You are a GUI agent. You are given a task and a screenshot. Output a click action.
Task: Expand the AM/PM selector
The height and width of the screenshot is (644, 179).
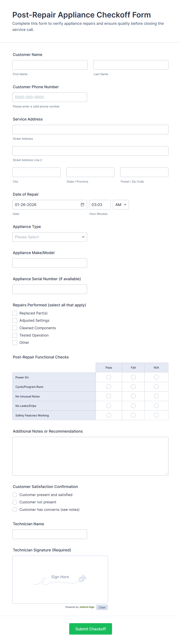(x=121, y=204)
